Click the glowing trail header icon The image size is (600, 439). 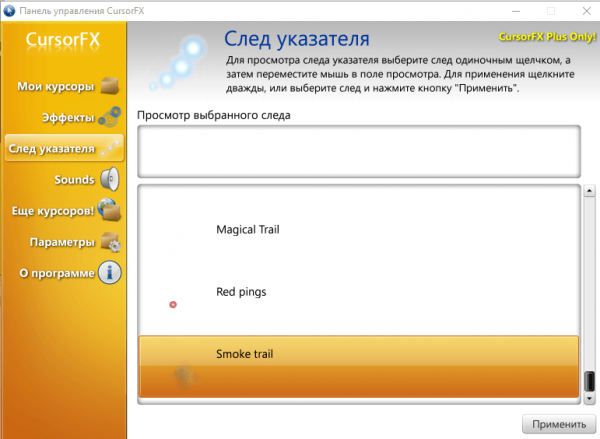click(x=179, y=63)
